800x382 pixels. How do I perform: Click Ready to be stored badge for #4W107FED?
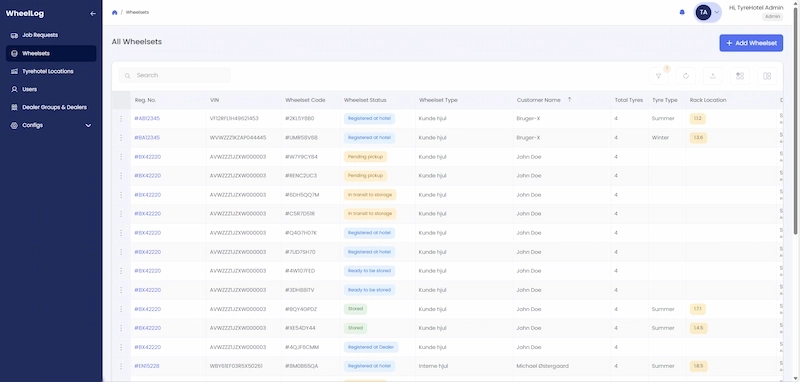[x=369, y=271]
